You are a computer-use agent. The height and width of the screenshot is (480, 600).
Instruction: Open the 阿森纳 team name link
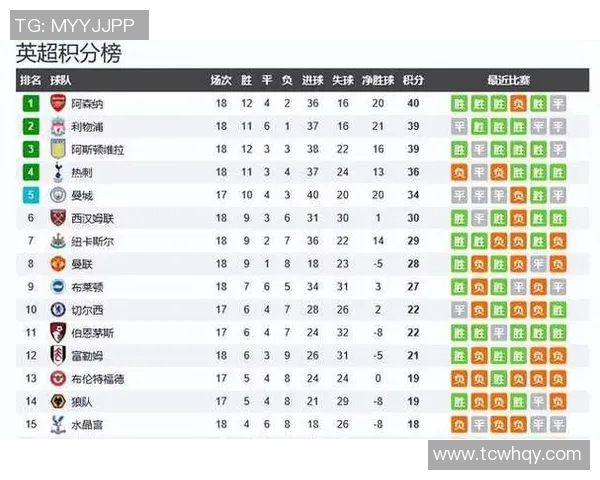pos(86,103)
